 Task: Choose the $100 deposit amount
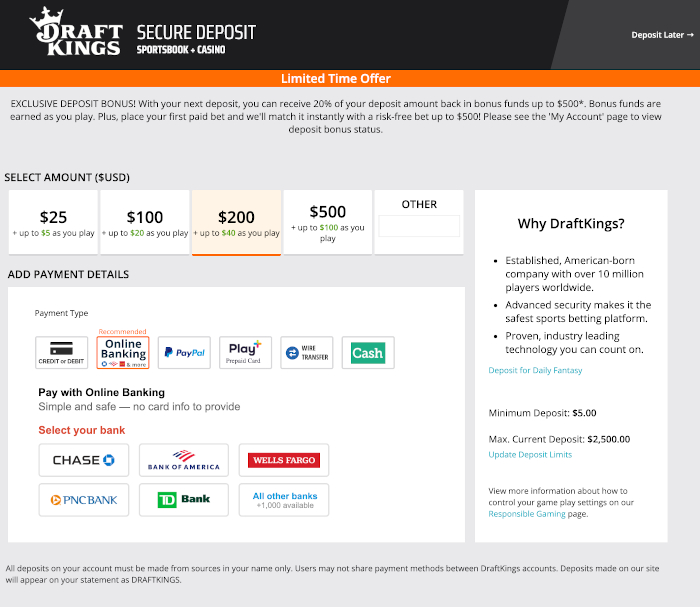coord(145,222)
